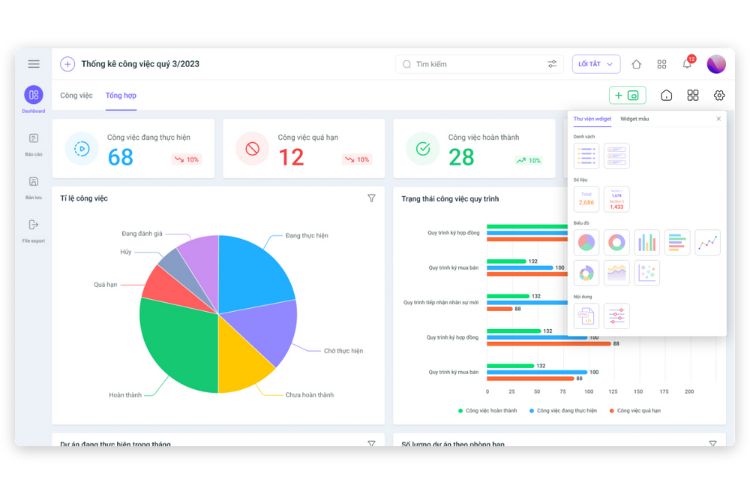Viewport: 750px width, 500px height.
Task: Expand the 'LỐI TẮT' dropdown
Action: click(596, 64)
